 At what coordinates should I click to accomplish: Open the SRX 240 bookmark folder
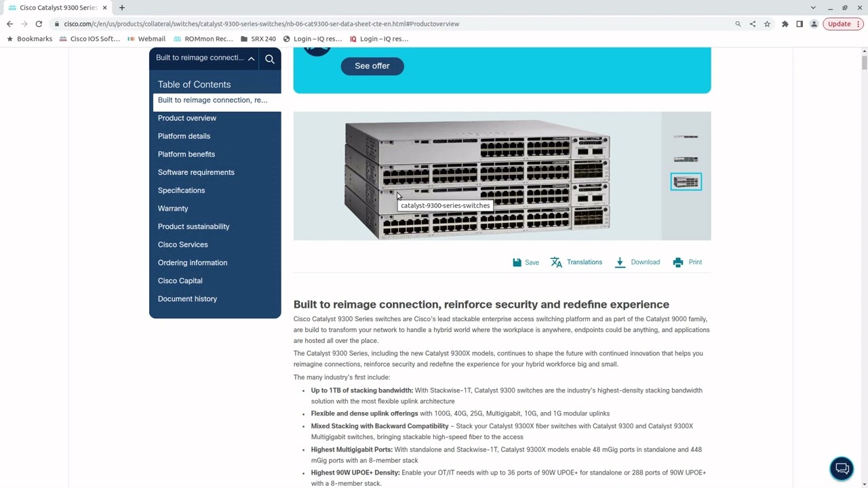(x=258, y=39)
